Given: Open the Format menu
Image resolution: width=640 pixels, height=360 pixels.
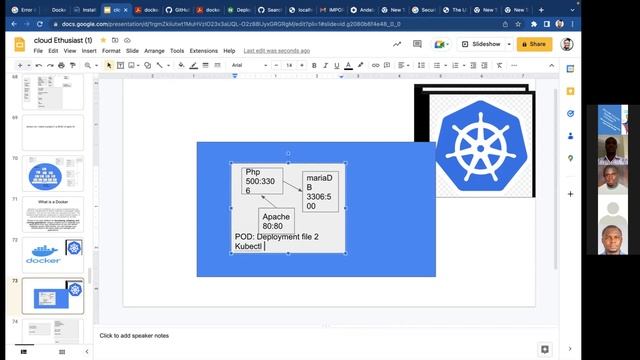Looking at the screenshot, I should click(111, 51).
